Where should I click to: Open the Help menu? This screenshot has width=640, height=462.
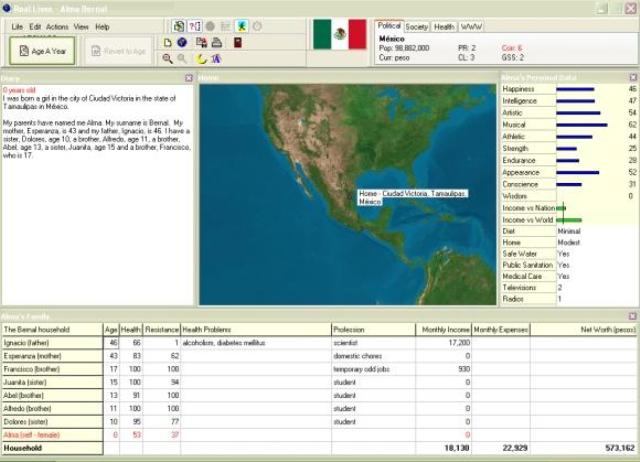(x=102, y=26)
